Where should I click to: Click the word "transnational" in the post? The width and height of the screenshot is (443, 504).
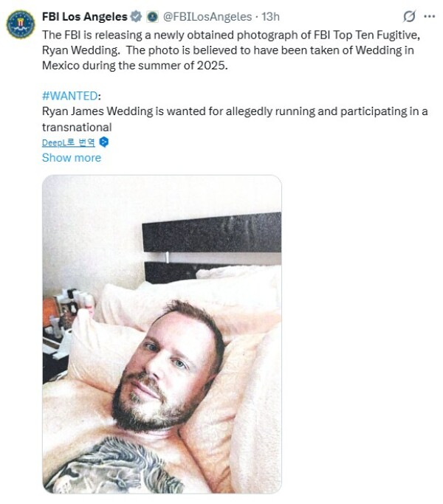click(77, 127)
